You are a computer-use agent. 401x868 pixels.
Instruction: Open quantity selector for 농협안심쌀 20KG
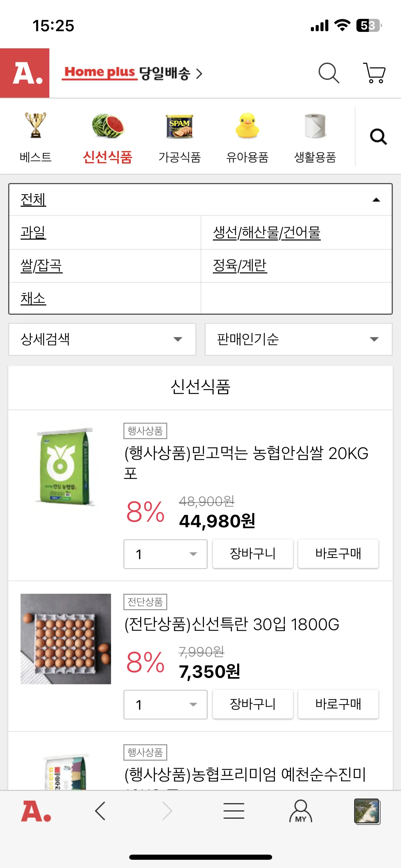click(x=165, y=554)
